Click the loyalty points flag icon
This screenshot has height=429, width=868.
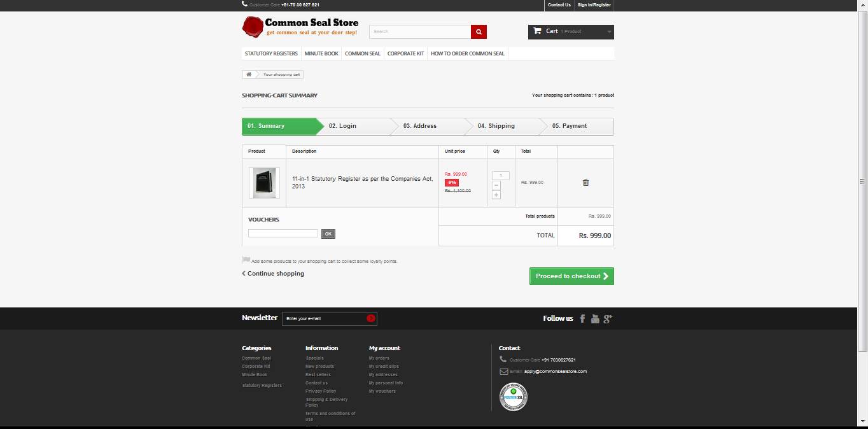click(x=246, y=260)
